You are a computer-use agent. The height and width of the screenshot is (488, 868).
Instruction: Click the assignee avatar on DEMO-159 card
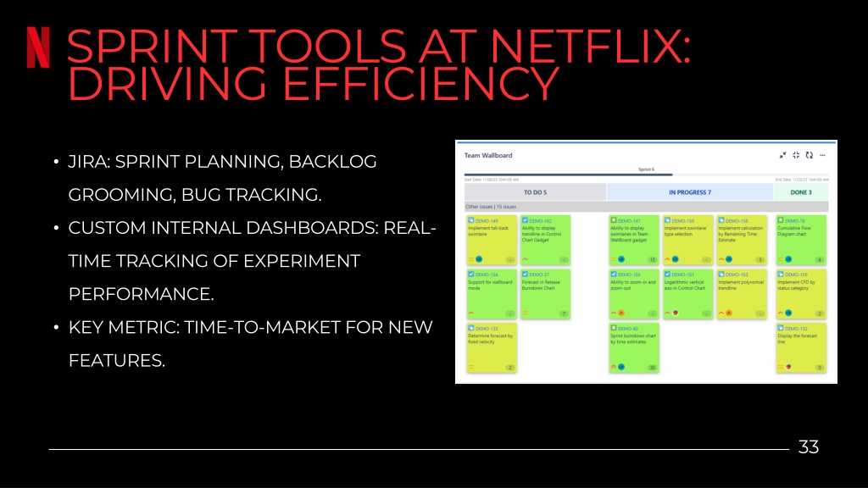click(789, 313)
